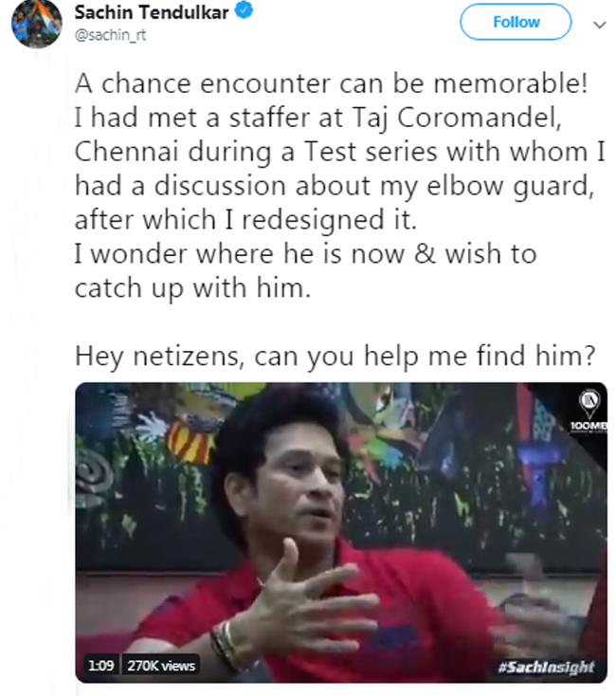Follow the Sachin Tendulkar account
The image size is (616, 696).
coord(516,22)
